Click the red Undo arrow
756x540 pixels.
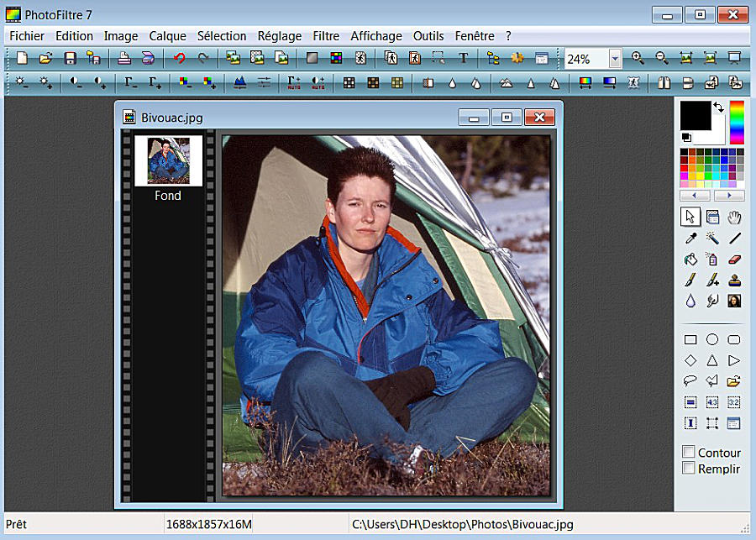pyautogui.click(x=180, y=58)
